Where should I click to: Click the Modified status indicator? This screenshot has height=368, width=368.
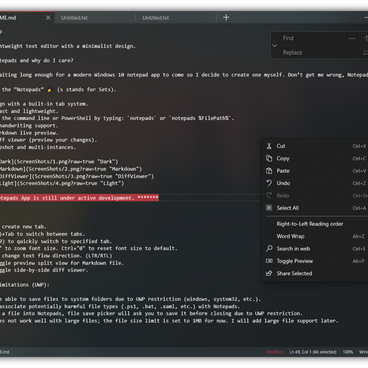tap(275, 352)
